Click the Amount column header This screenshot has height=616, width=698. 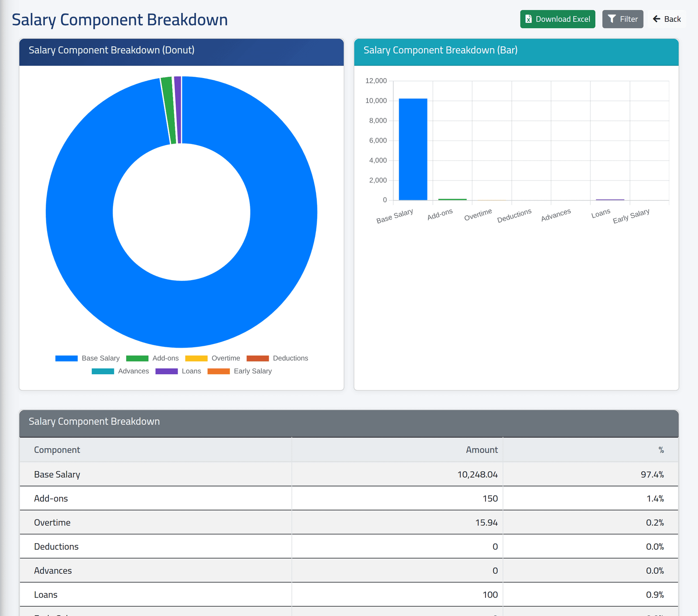pos(397,450)
